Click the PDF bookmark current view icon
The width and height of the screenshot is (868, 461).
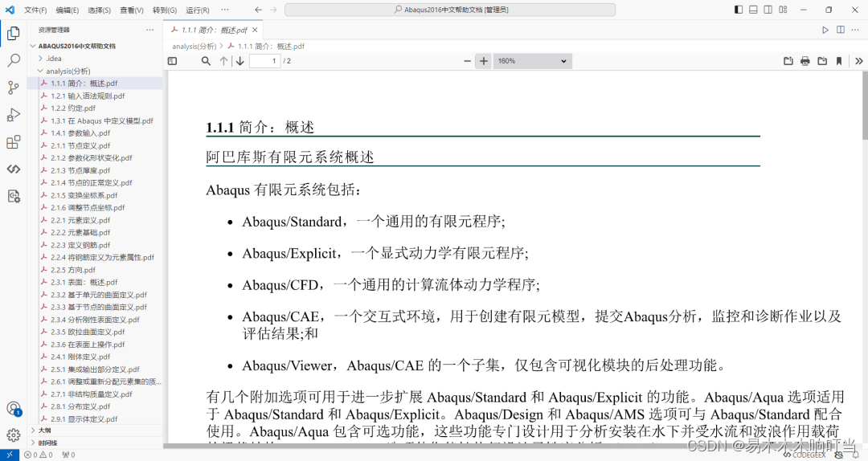[839, 61]
